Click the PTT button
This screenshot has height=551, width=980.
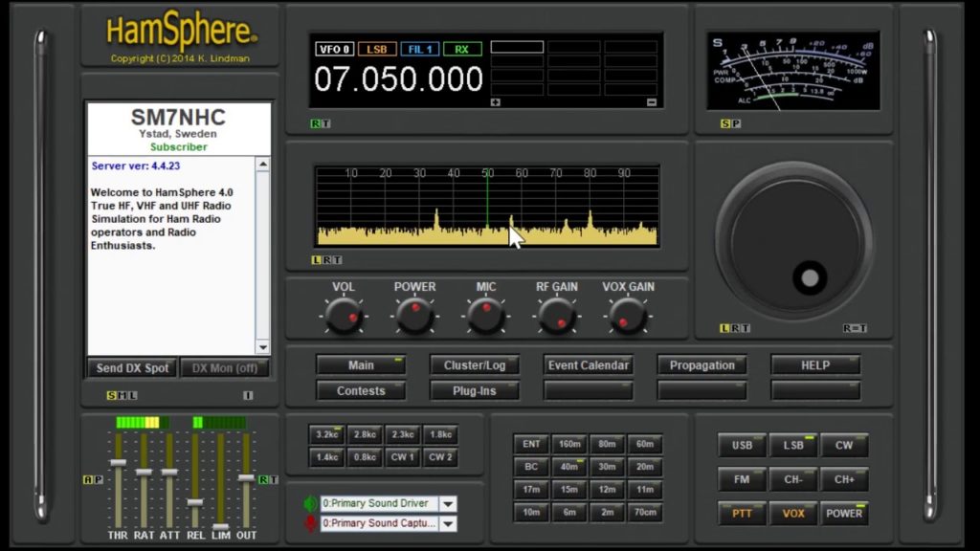click(x=742, y=514)
